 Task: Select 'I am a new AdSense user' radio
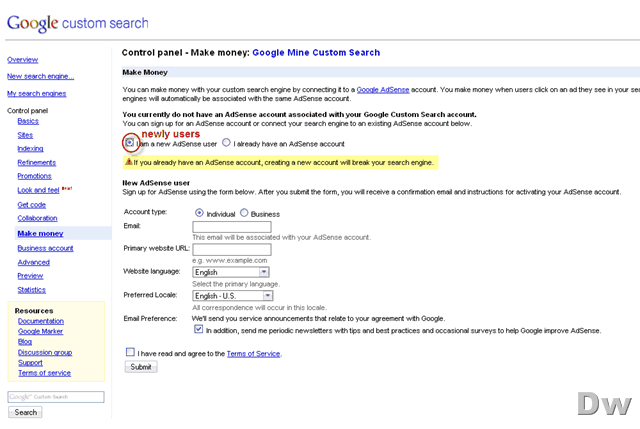pos(130,142)
